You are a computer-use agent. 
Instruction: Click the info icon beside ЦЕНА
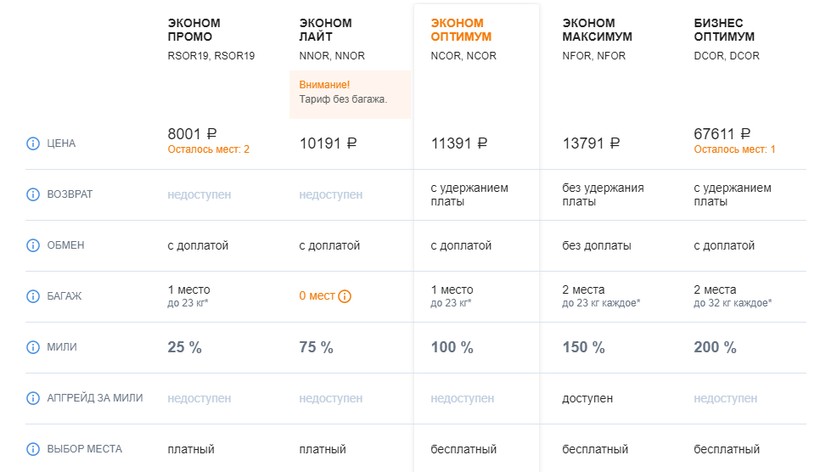(33, 143)
